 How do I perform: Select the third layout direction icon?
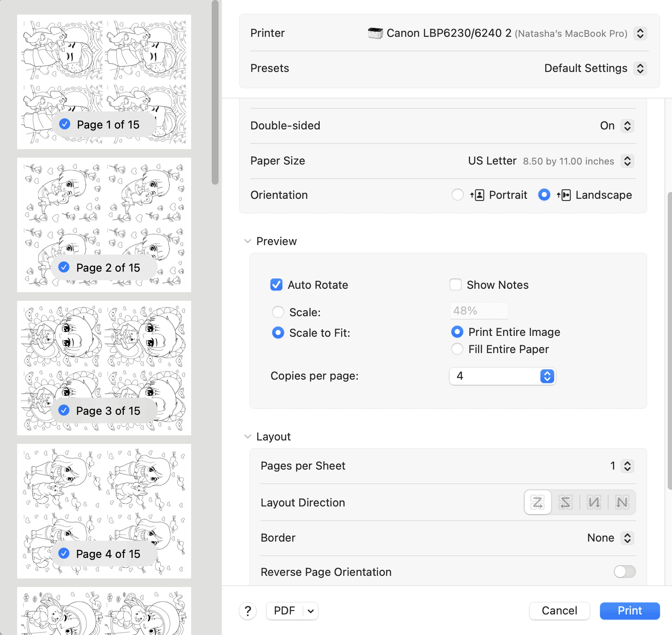coord(594,502)
